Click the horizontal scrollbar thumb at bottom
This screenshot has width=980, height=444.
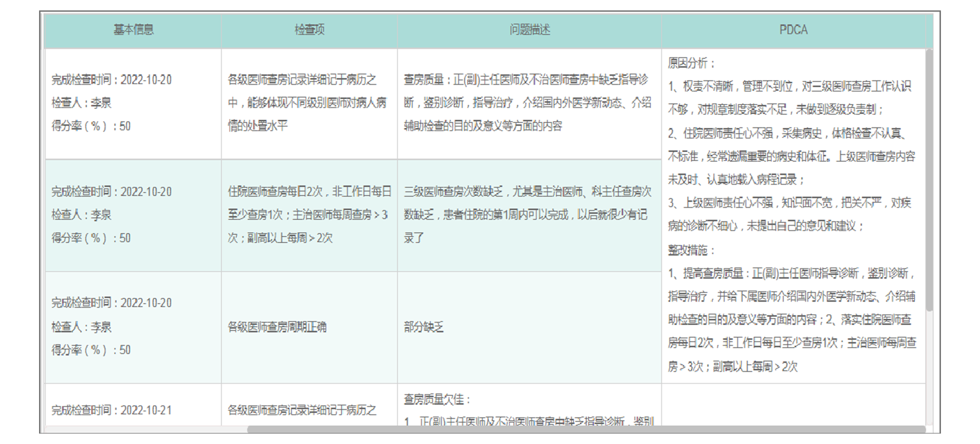click(x=586, y=430)
